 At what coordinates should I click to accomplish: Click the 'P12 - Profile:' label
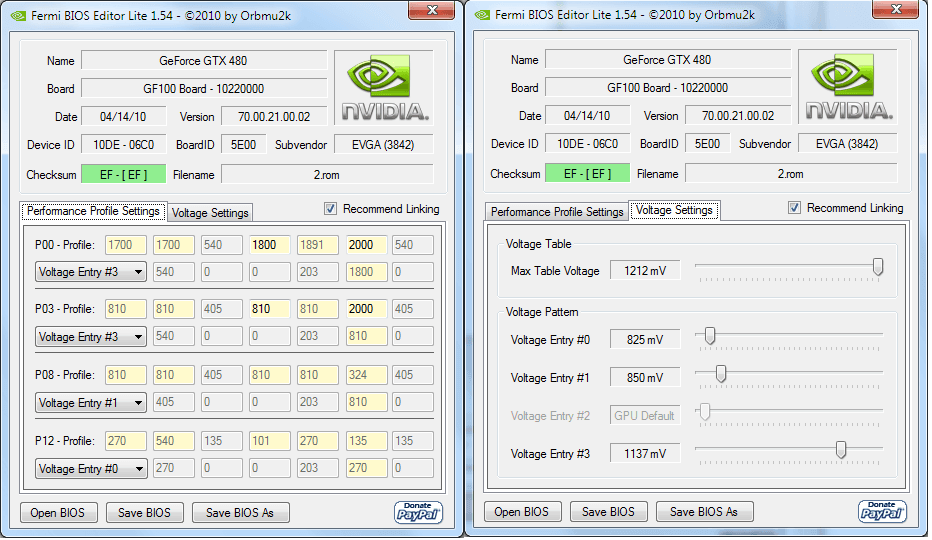65,441
